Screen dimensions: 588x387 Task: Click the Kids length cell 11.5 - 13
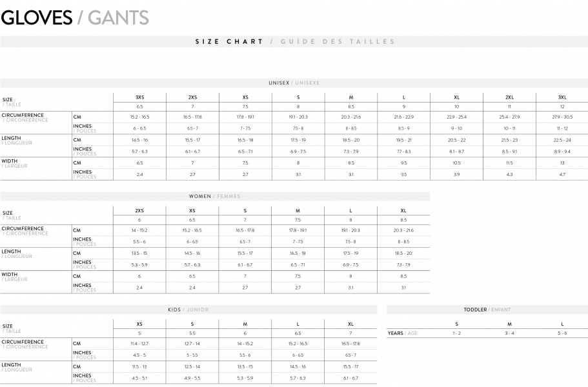tap(139, 366)
